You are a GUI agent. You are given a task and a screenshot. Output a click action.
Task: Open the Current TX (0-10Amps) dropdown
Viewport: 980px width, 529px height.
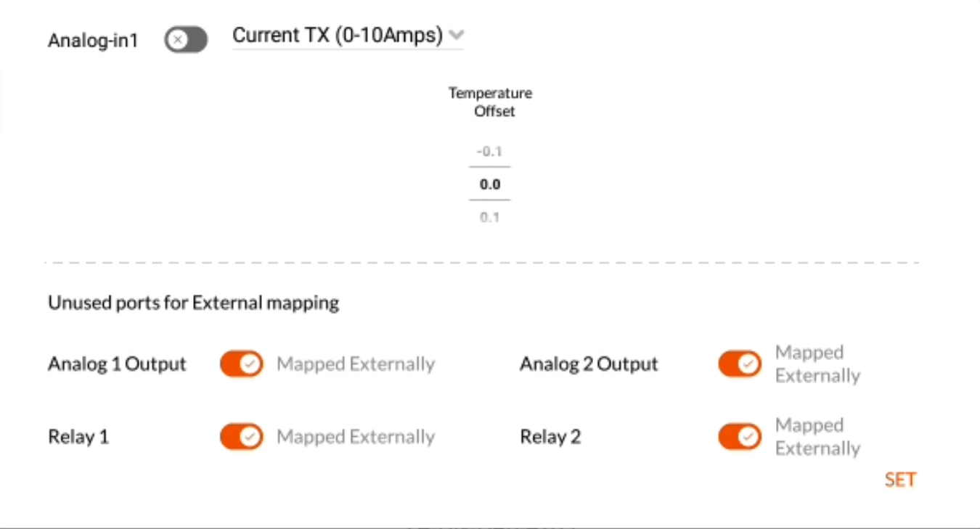[x=348, y=36]
